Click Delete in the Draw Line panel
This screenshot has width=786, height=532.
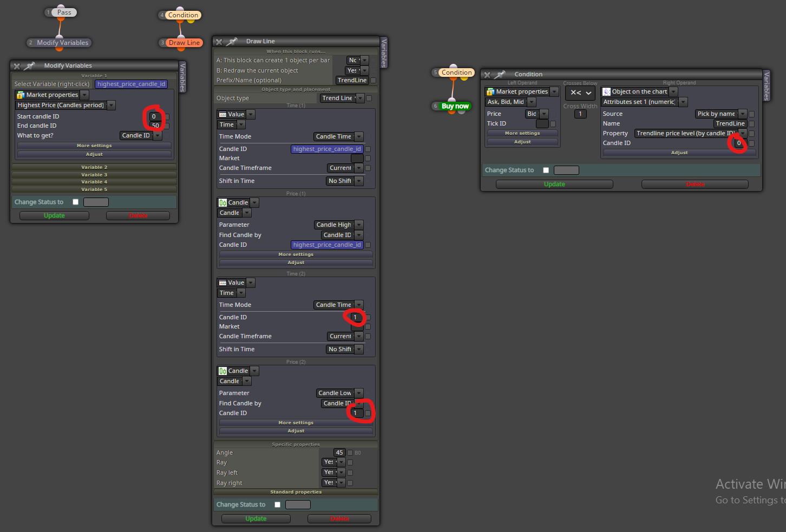pyautogui.click(x=339, y=518)
